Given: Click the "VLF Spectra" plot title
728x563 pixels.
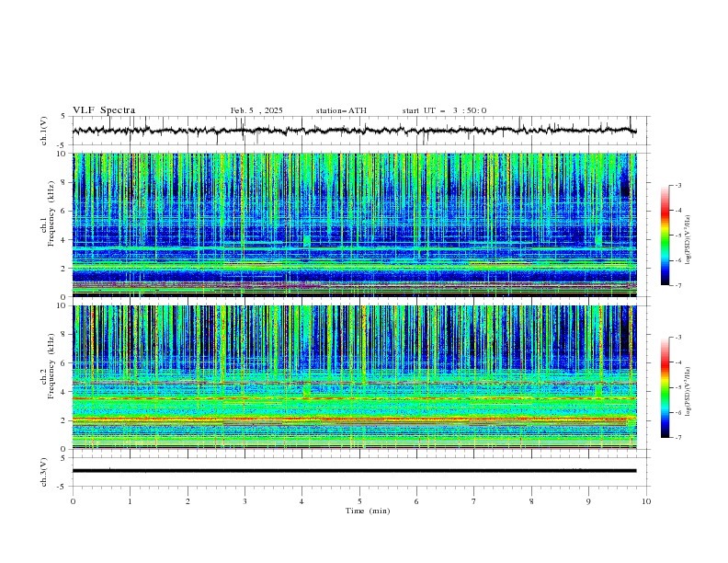Looking at the screenshot, I should click(x=104, y=110).
